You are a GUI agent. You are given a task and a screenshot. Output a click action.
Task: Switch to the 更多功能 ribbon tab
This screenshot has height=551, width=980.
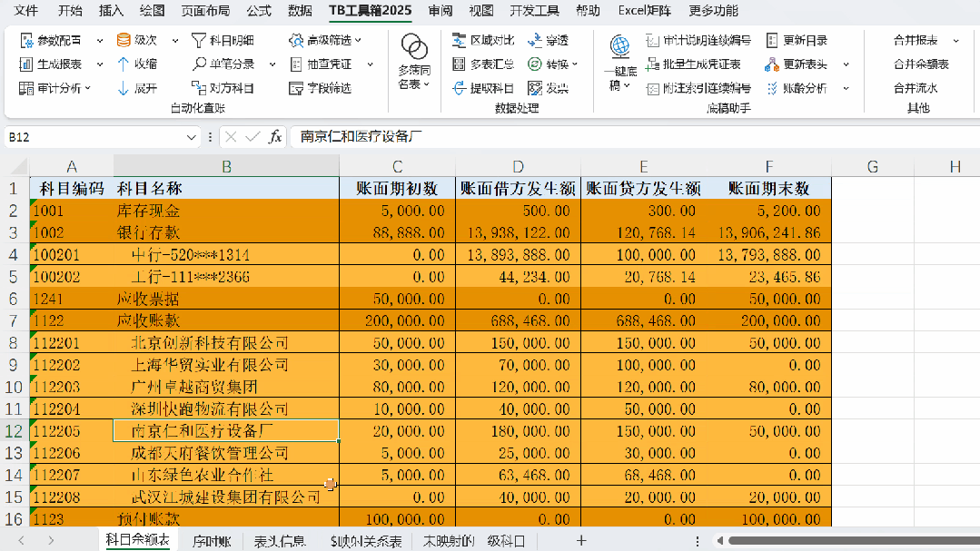[x=714, y=11]
